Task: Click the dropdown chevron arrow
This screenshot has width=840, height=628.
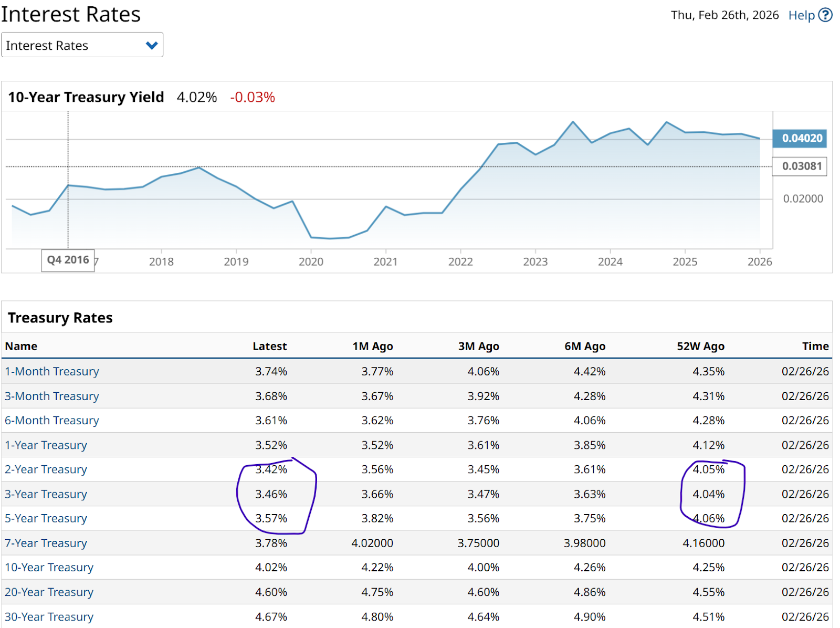Action: [x=152, y=46]
